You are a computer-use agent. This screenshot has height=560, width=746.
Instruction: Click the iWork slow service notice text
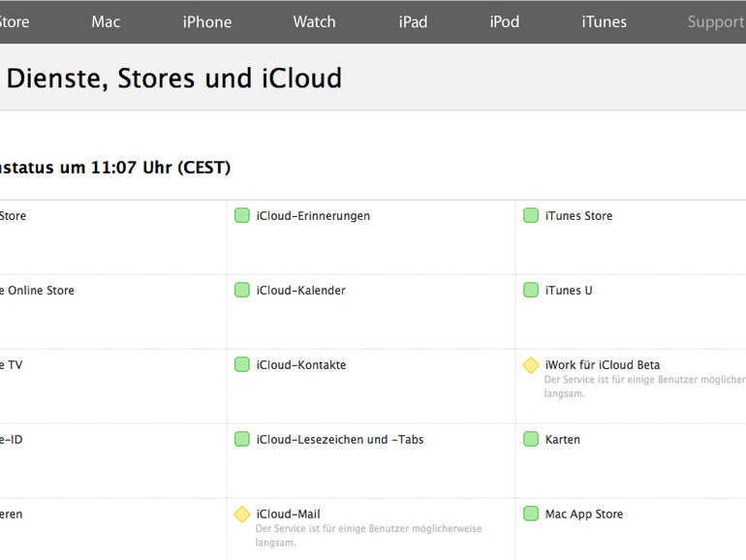[x=645, y=387]
